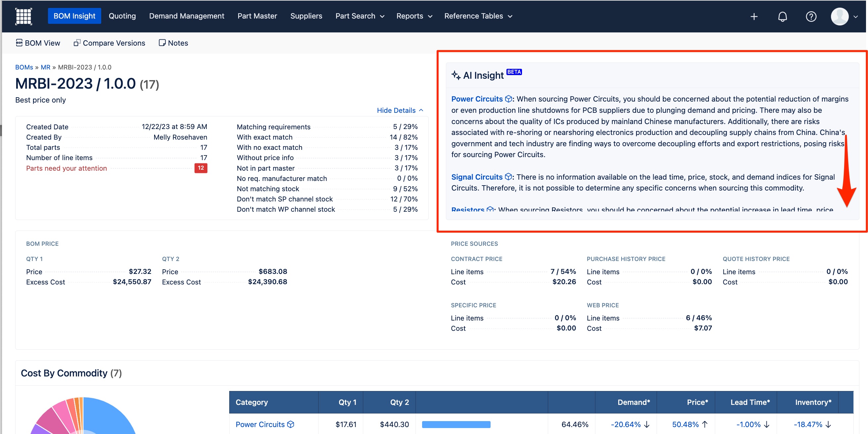
Task: Click cube icon beside Resistors insight
Action: click(x=490, y=209)
